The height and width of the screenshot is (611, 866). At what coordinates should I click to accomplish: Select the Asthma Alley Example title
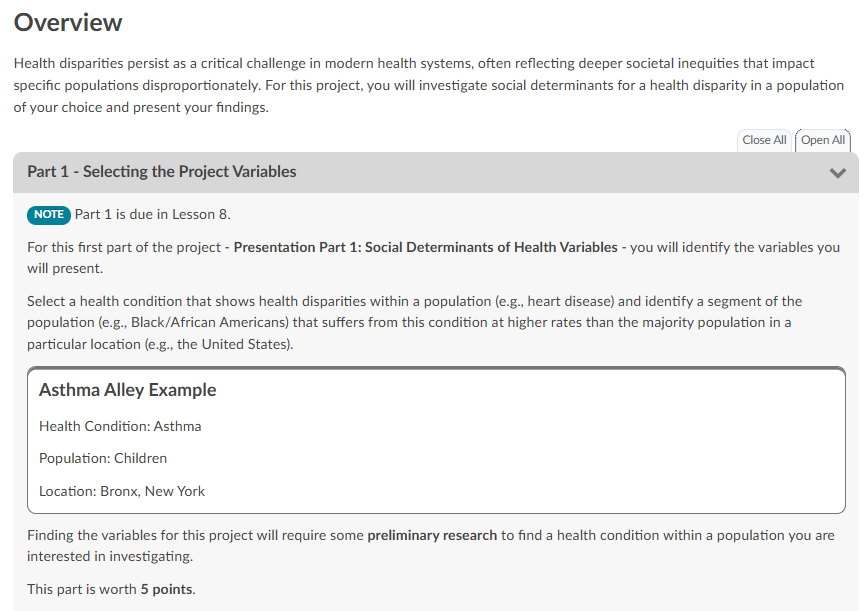(x=127, y=390)
